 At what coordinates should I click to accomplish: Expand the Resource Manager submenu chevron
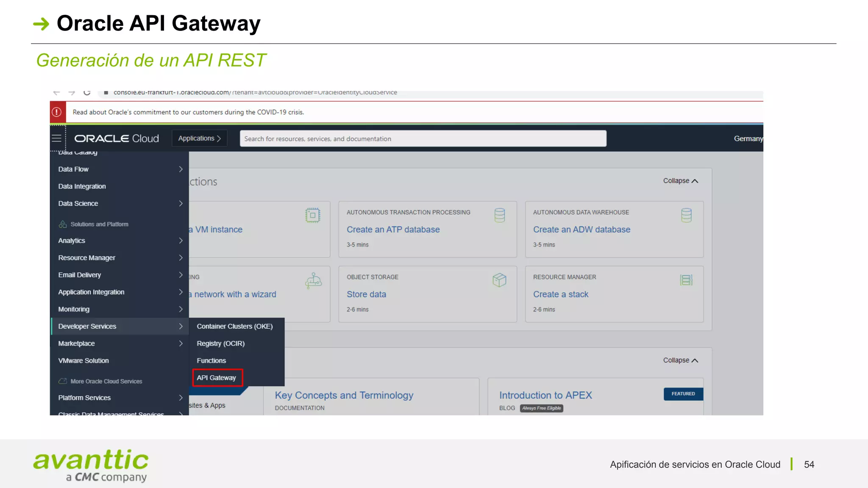click(x=181, y=258)
